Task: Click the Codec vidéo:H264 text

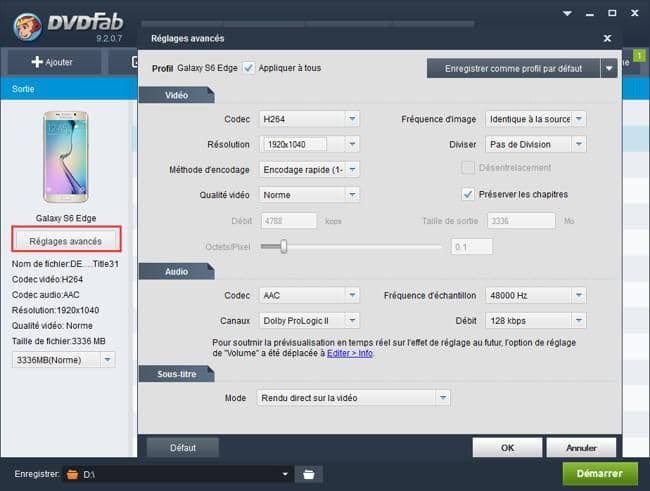Action: pos(47,280)
